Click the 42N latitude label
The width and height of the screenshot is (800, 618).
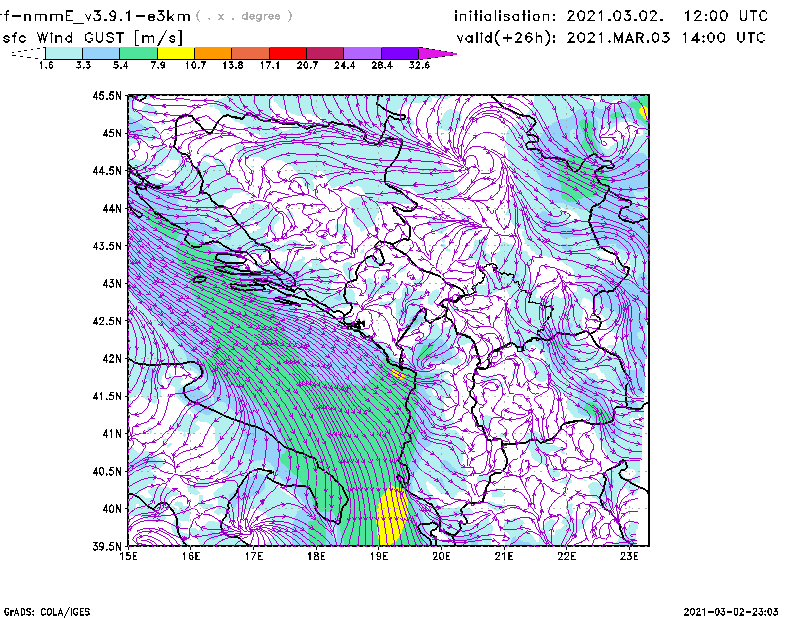point(112,358)
